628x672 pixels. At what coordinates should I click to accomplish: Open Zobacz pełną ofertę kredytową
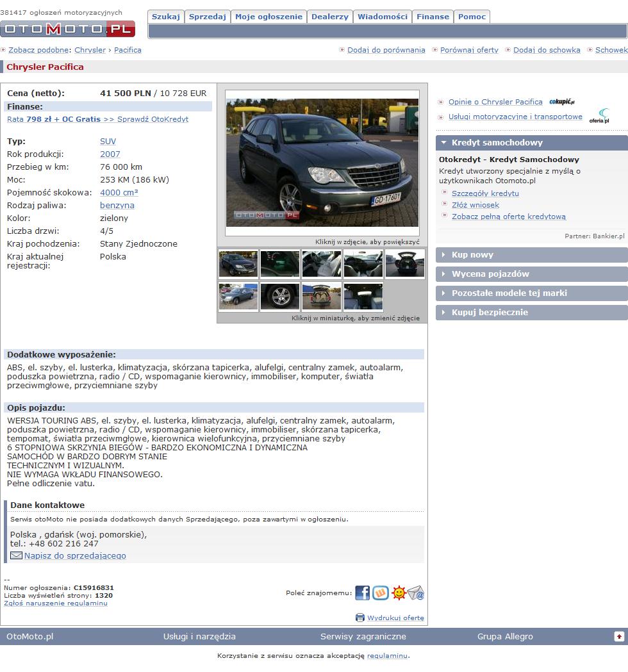coord(509,217)
